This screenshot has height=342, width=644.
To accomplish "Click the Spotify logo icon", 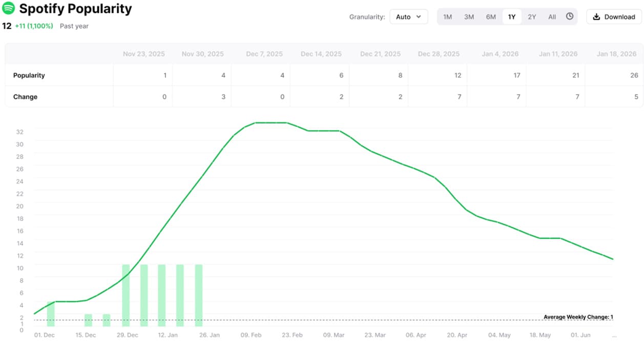I will pyautogui.click(x=9, y=8).
